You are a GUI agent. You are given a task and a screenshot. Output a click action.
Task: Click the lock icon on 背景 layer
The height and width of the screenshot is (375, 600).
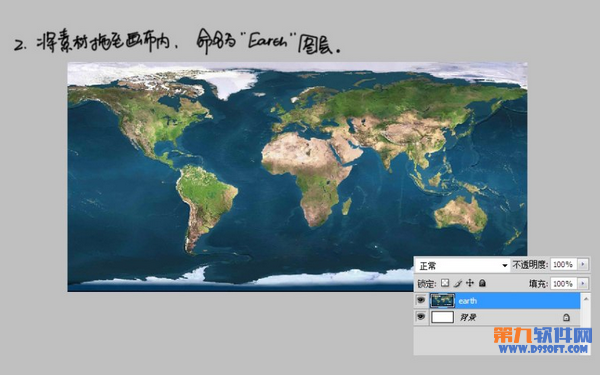tap(566, 317)
